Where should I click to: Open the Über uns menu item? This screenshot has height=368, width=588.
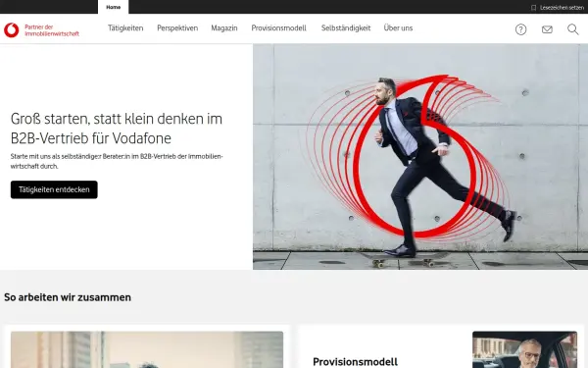pyautogui.click(x=398, y=28)
